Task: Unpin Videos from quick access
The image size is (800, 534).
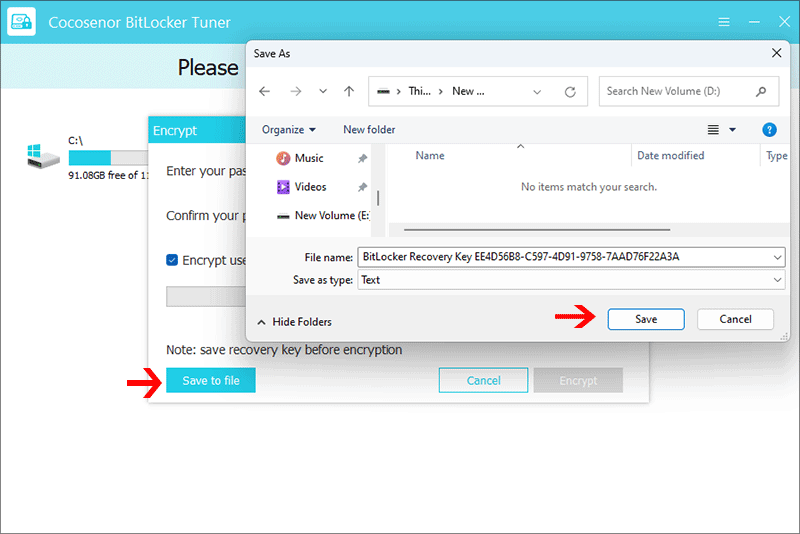Action: tap(362, 187)
